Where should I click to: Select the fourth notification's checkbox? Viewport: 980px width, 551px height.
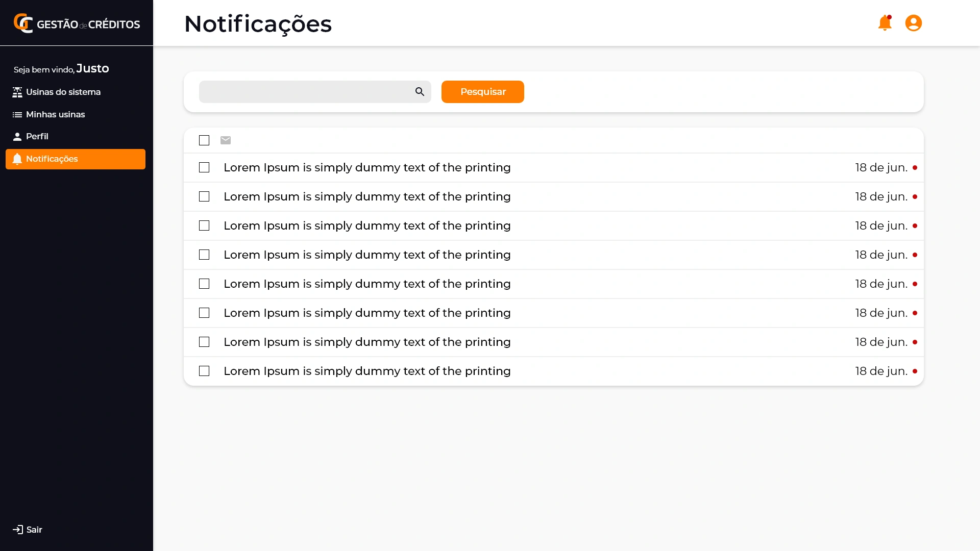click(x=204, y=255)
